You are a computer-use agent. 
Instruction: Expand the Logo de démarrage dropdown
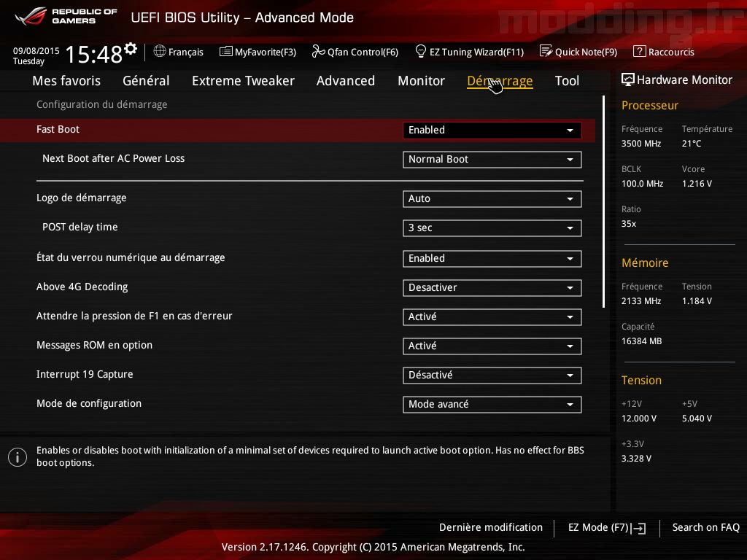tap(492, 199)
